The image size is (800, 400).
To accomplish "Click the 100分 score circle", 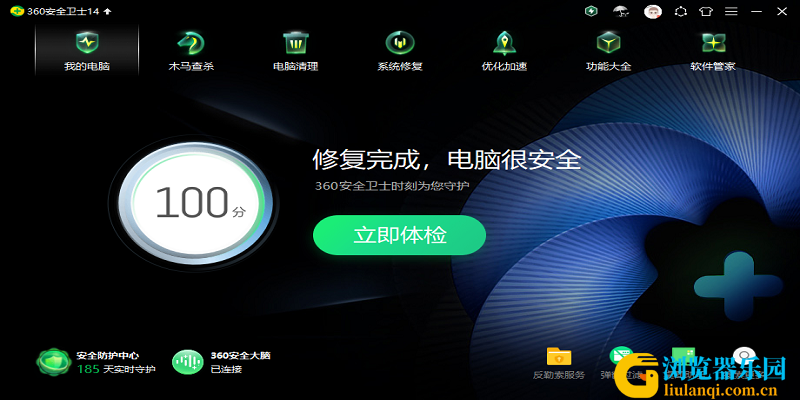I will point(194,203).
